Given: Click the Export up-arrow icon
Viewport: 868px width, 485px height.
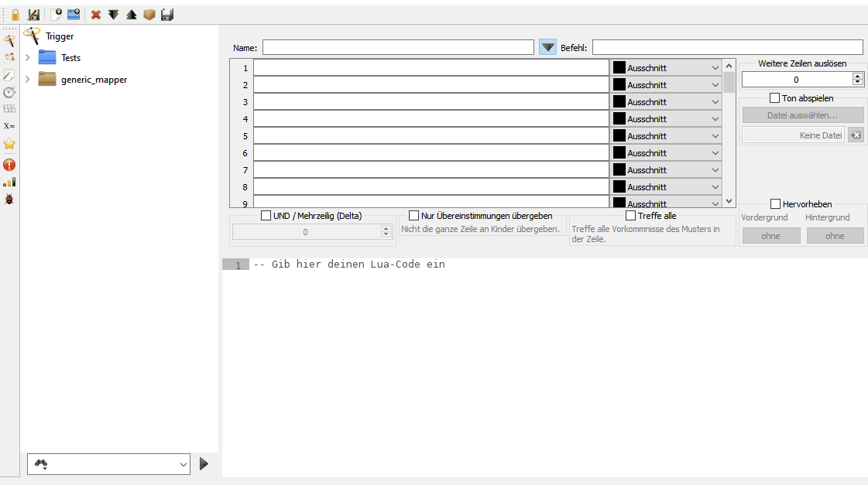Looking at the screenshot, I should click(131, 15).
